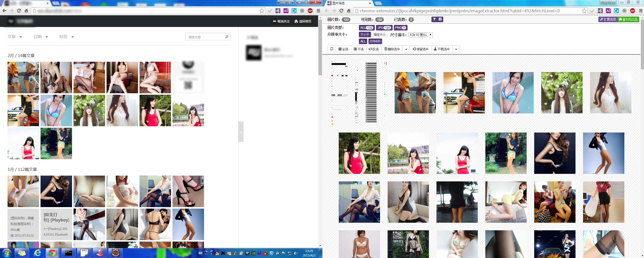
Task: Click the list view icon beside the funnel
Action: coord(440,19)
